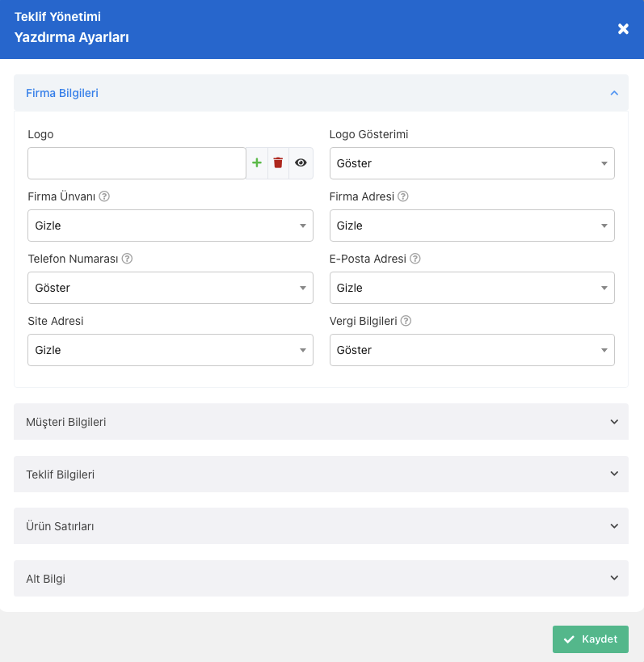Click help icon beside Telefon Numarası
The image size is (644, 662).
(x=127, y=259)
